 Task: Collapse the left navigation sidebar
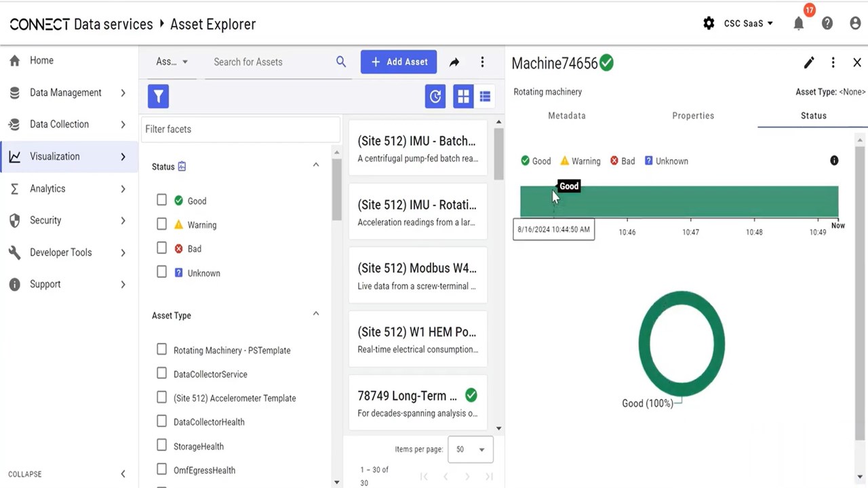click(123, 474)
